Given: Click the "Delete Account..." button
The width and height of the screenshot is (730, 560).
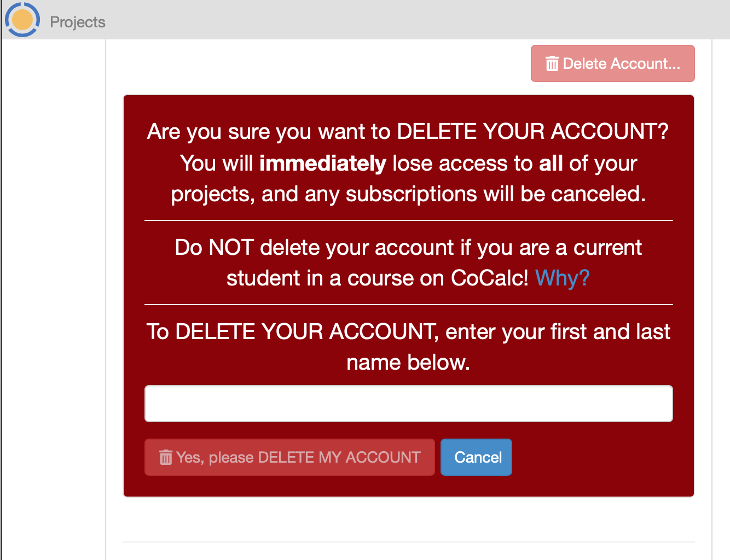Looking at the screenshot, I should tap(612, 63).
